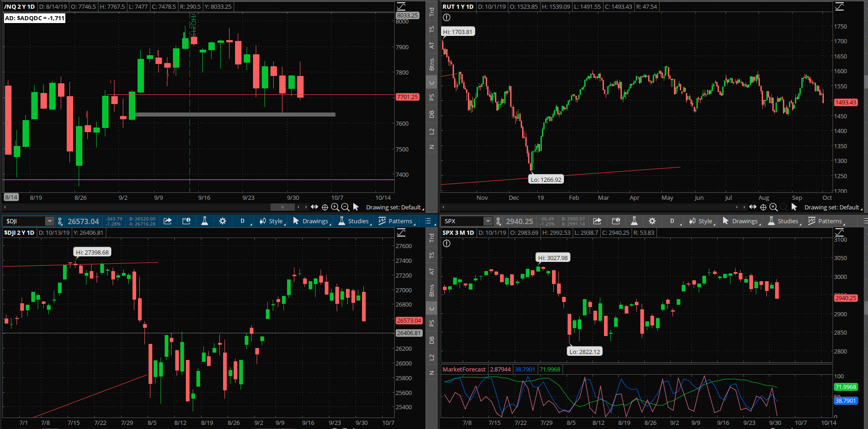Viewport: 868px width, 429px height.
Task: Toggle N sidebar panel on /NQ chart
Action: tap(431, 147)
